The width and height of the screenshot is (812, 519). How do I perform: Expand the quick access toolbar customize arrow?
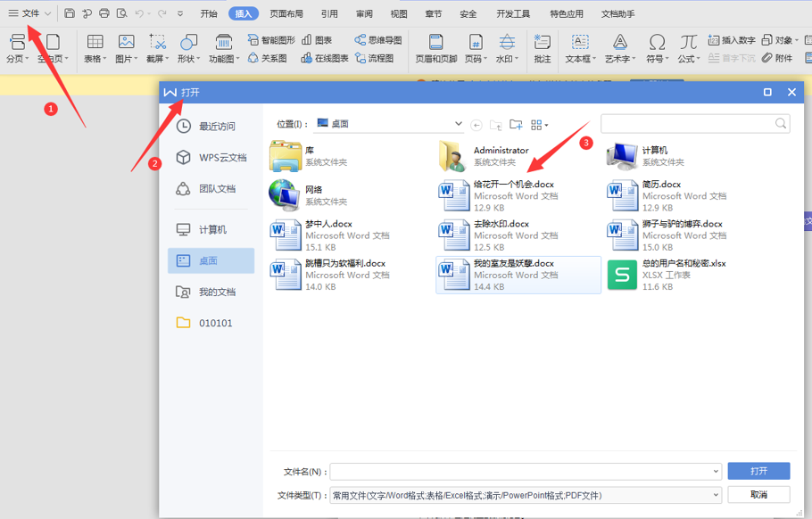click(x=179, y=14)
